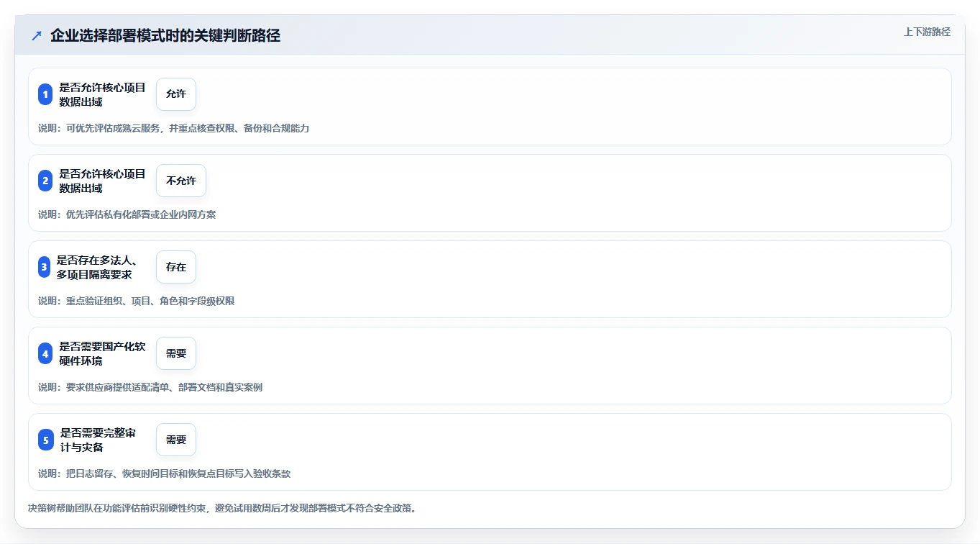Click the 上下游路径 label in the header

927,32
